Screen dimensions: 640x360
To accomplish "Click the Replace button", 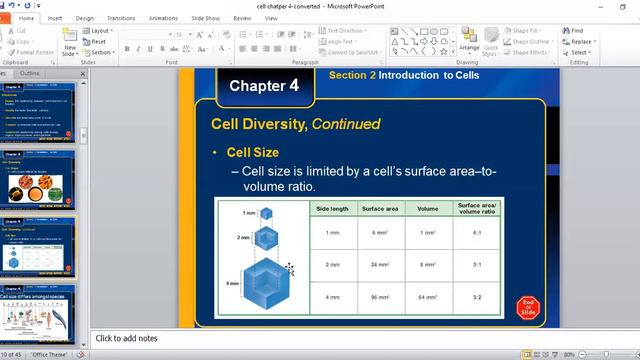I will pyautogui.click(x=579, y=42).
